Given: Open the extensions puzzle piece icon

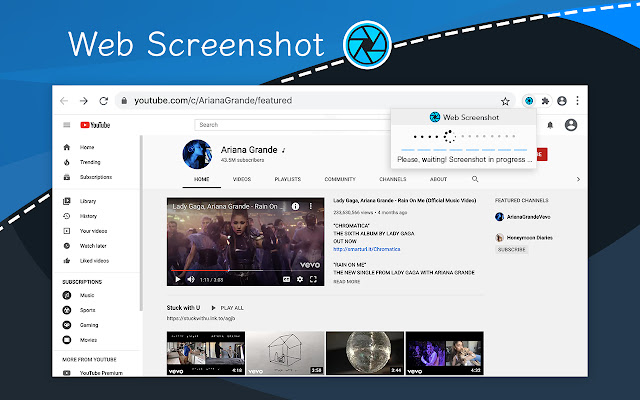Looking at the screenshot, I should tap(545, 101).
